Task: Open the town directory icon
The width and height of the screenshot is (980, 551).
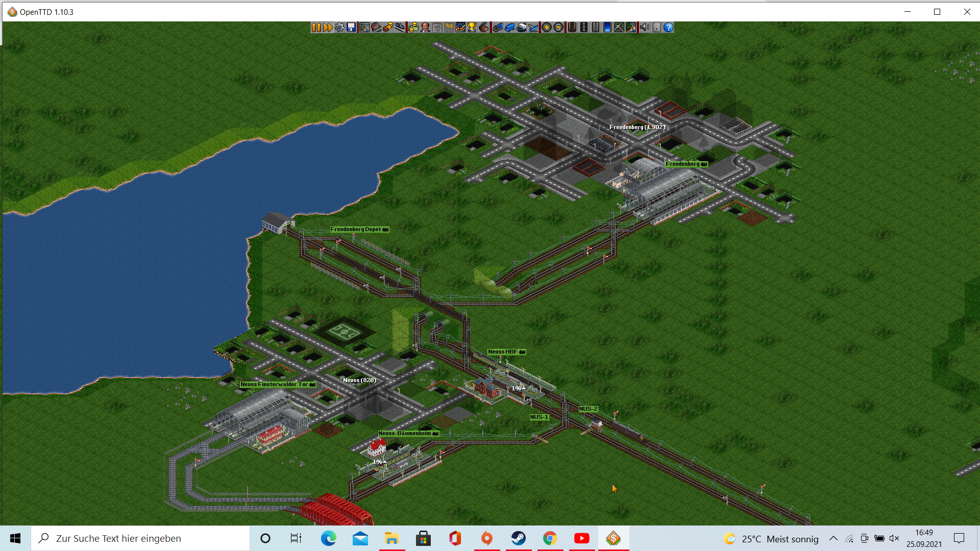Action: (x=376, y=28)
